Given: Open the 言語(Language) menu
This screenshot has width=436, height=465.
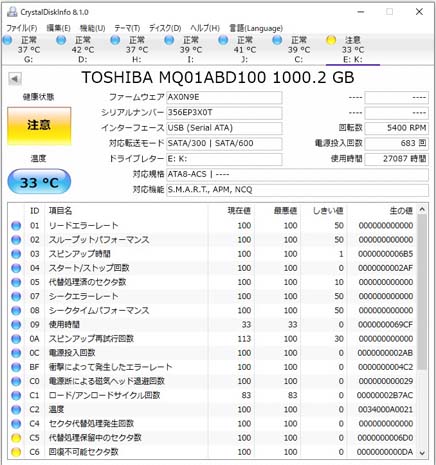Looking at the screenshot, I should (x=256, y=28).
